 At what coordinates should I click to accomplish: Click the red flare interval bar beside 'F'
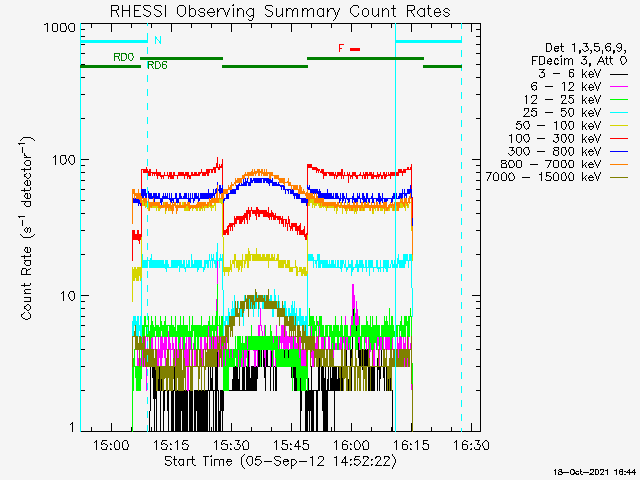[355, 49]
